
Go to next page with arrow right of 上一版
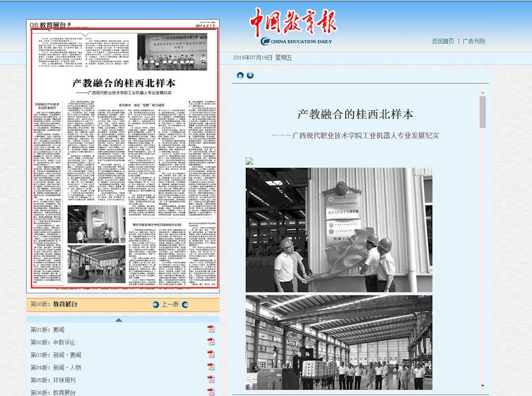tap(185, 305)
